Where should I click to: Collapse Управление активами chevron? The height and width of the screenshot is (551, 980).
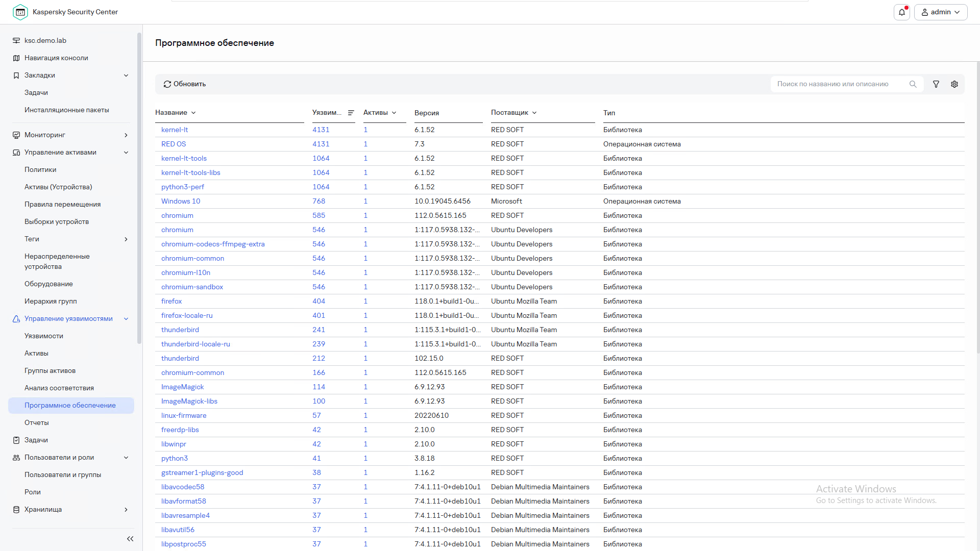pos(126,153)
